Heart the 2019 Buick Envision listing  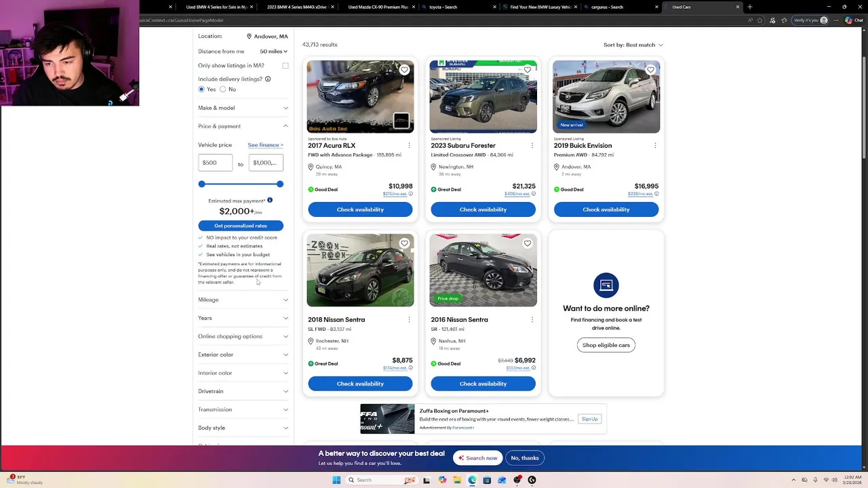650,70
